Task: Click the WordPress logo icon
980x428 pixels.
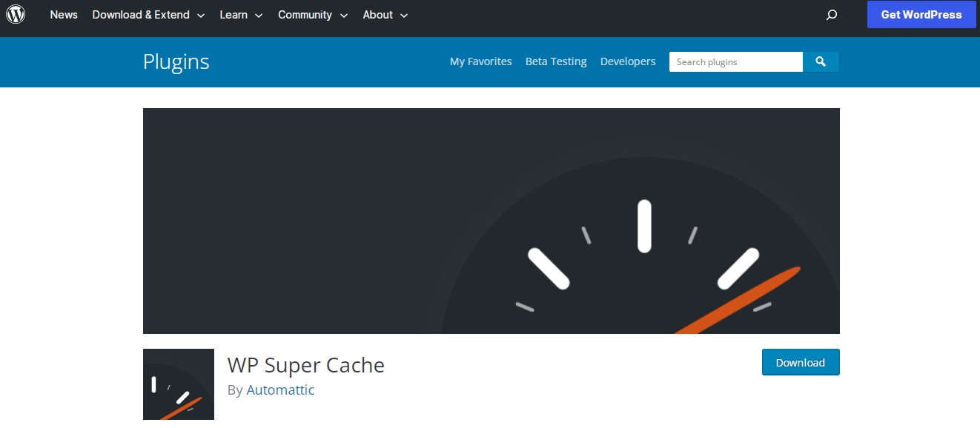Action: [x=16, y=14]
